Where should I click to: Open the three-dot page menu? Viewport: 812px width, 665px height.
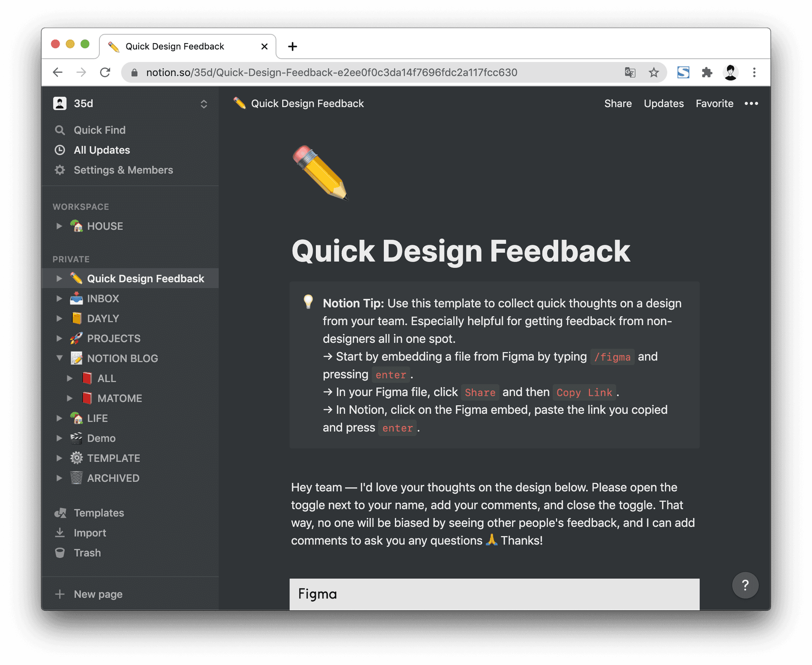coord(751,104)
